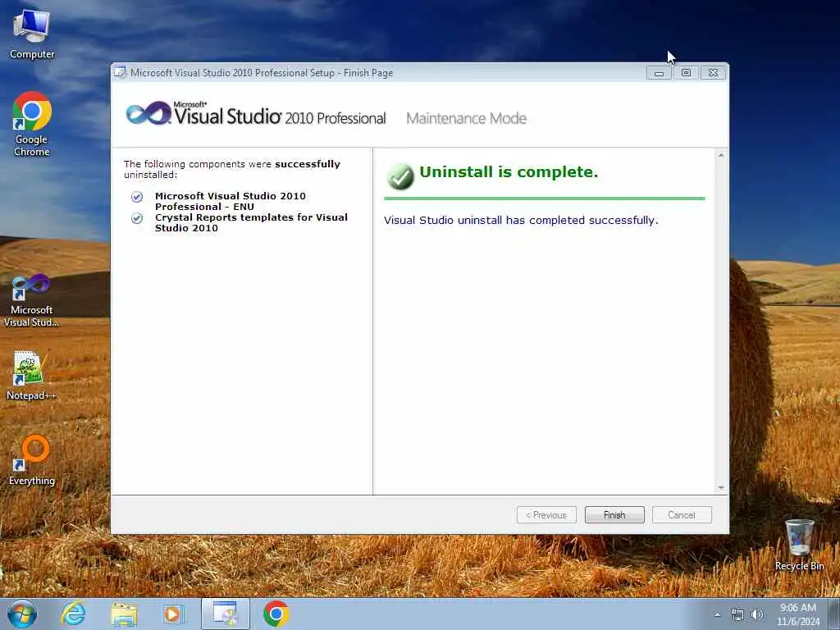Minimize the Visual Studio Setup window

pyautogui.click(x=659, y=73)
